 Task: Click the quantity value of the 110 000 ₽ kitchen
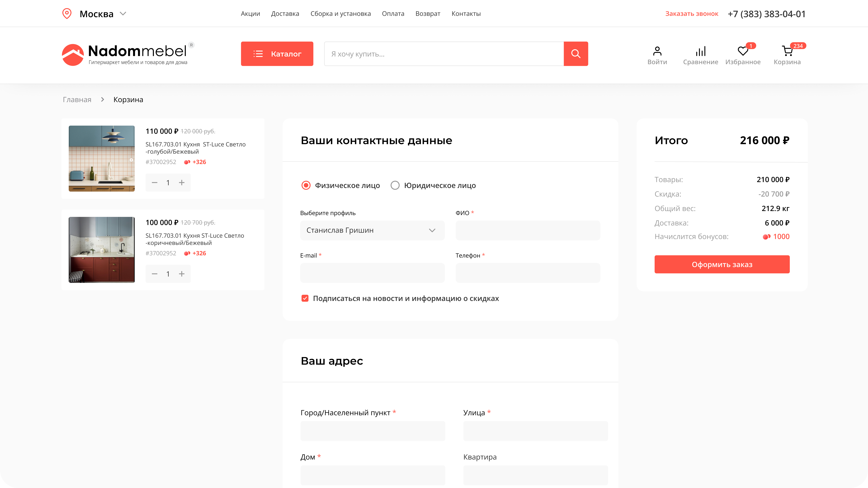coord(168,183)
